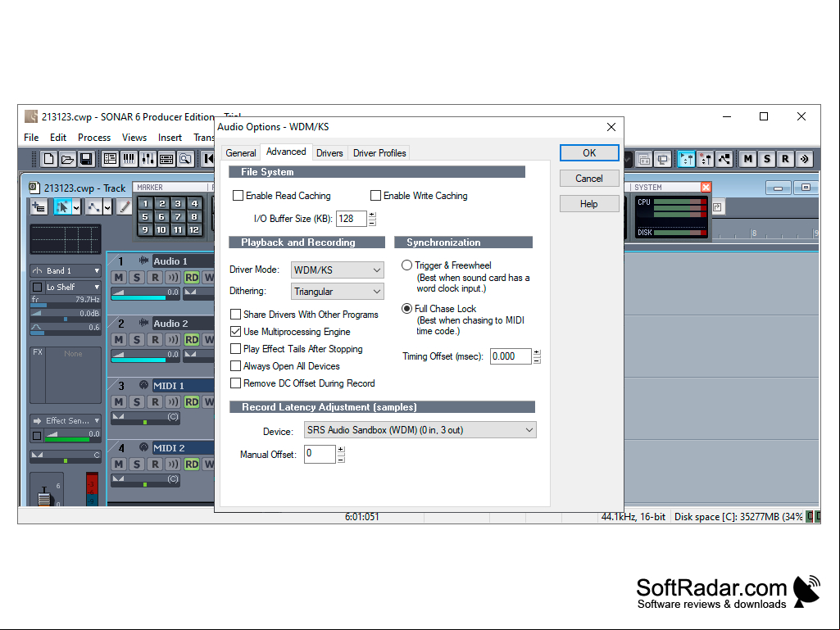This screenshot has width=840, height=630.
Task: Open the Loop Explorer magnifier icon
Action: tap(185, 159)
